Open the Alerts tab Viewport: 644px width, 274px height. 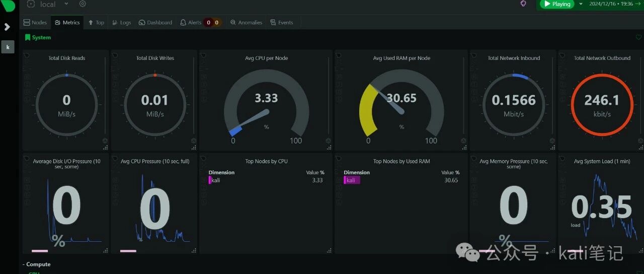click(191, 23)
